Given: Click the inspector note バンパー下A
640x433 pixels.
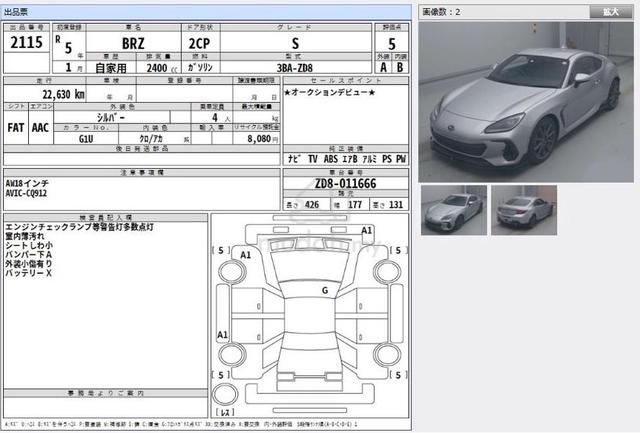Looking at the screenshot, I should point(28,255).
